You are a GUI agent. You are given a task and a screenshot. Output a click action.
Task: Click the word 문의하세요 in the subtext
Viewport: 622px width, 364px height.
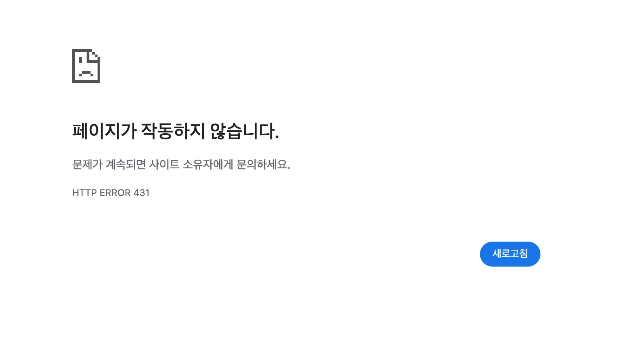[262, 164]
